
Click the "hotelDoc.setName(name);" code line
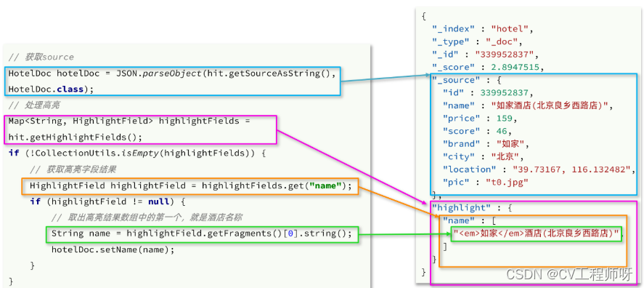click(x=113, y=249)
